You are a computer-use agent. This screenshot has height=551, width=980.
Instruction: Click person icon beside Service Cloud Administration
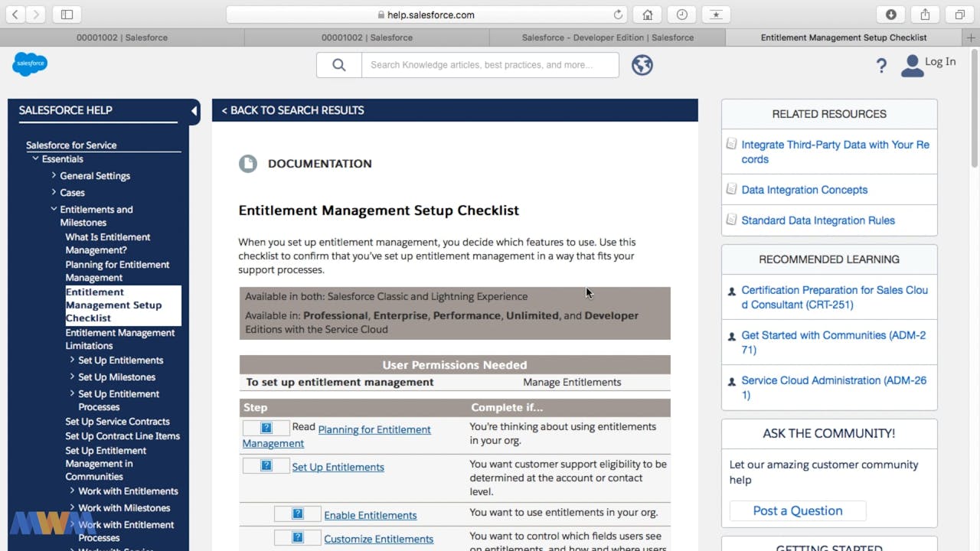[731, 381]
